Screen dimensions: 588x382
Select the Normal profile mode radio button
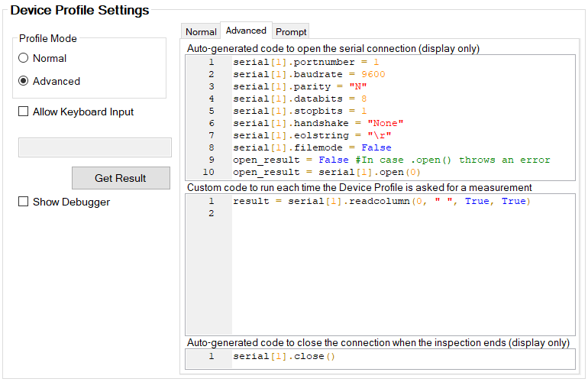pyautogui.click(x=24, y=58)
